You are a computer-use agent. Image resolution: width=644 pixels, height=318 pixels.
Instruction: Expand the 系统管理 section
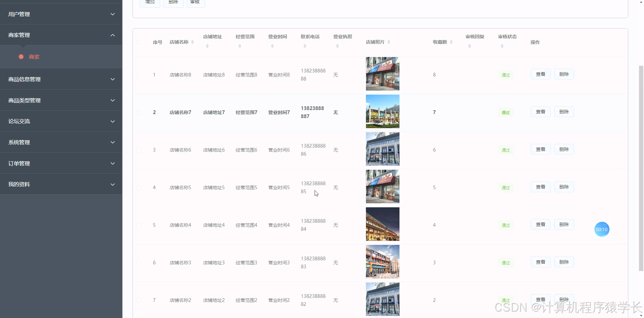pos(61,142)
